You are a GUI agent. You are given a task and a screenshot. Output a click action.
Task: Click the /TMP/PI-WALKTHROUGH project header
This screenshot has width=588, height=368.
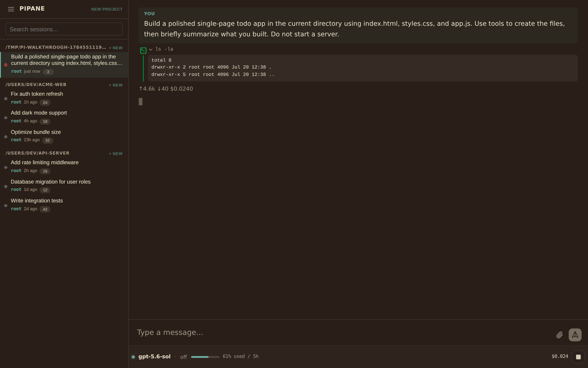(x=56, y=47)
